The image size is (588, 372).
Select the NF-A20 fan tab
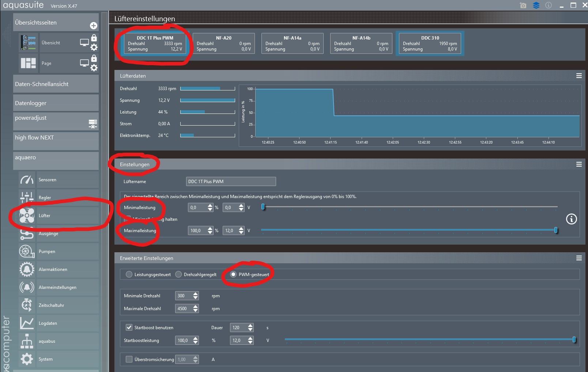224,43
